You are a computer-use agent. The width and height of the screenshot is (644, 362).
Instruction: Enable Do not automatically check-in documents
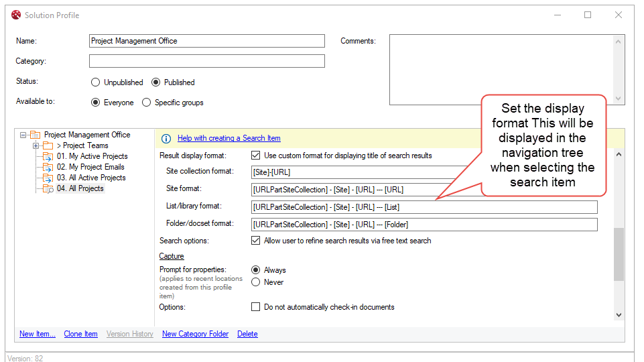tap(255, 307)
